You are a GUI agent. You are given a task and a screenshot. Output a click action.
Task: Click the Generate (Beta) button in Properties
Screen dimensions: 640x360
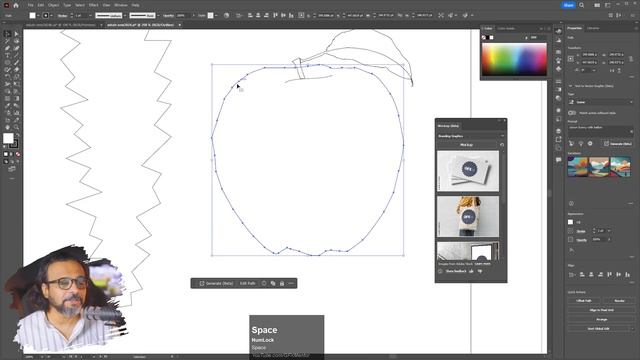[617, 144]
